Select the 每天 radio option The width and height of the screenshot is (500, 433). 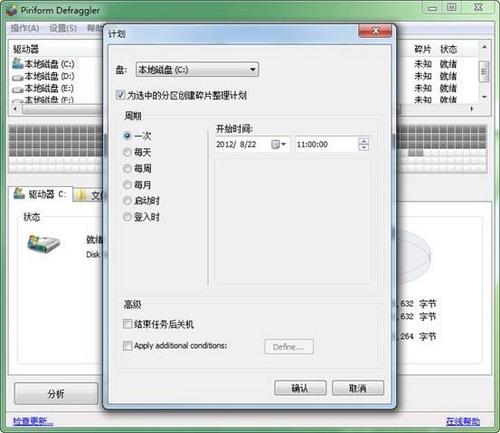127,152
